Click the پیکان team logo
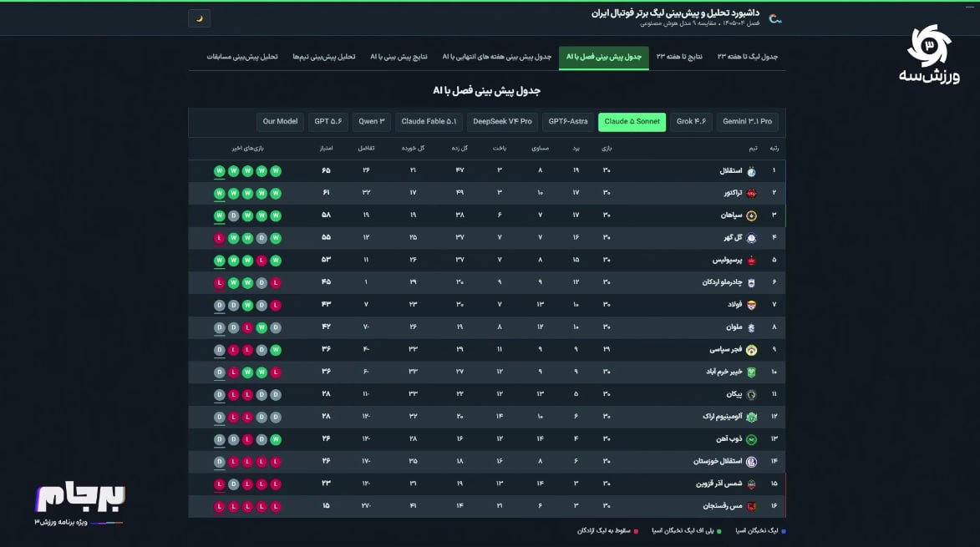 tap(751, 395)
